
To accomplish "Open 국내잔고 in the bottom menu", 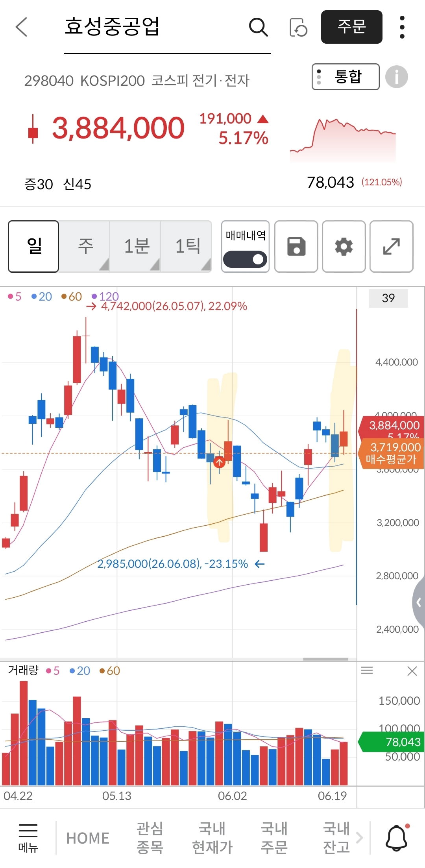I will (x=336, y=838).
